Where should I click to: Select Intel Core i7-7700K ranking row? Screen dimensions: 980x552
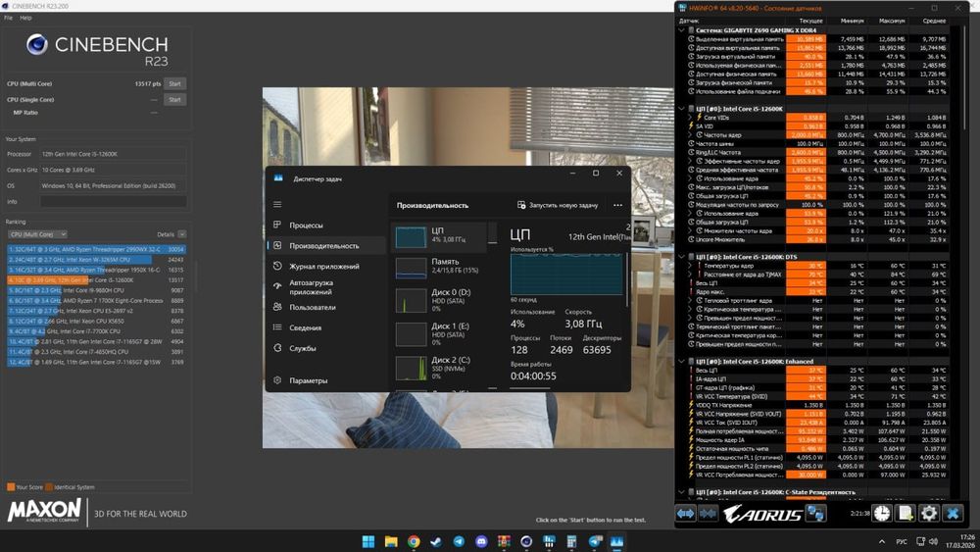(x=96, y=331)
